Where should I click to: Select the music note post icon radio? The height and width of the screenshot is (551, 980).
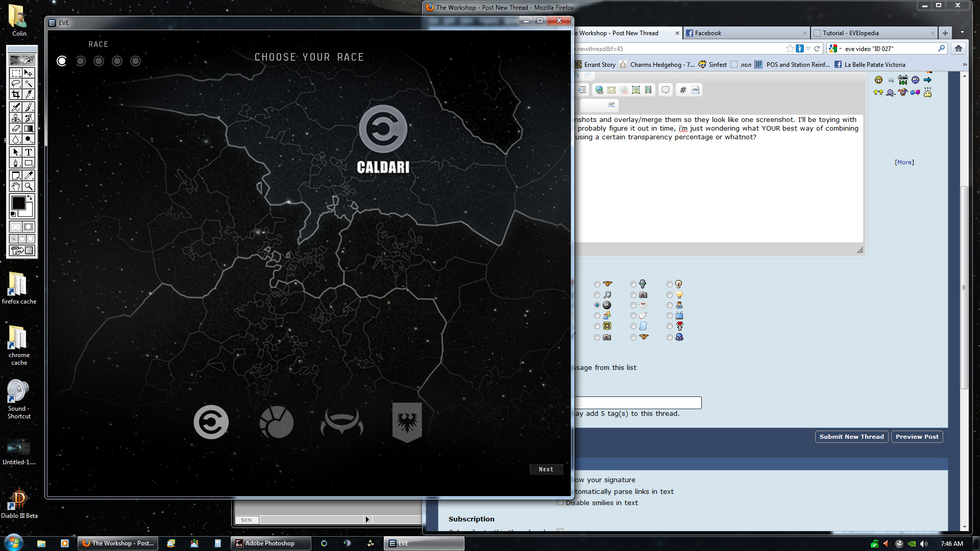tap(597, 295)
